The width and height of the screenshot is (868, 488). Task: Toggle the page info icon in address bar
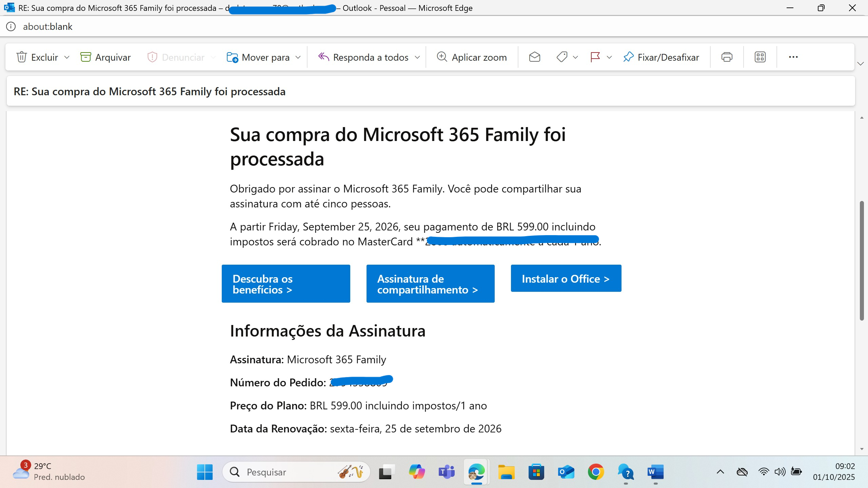[11, 26]
